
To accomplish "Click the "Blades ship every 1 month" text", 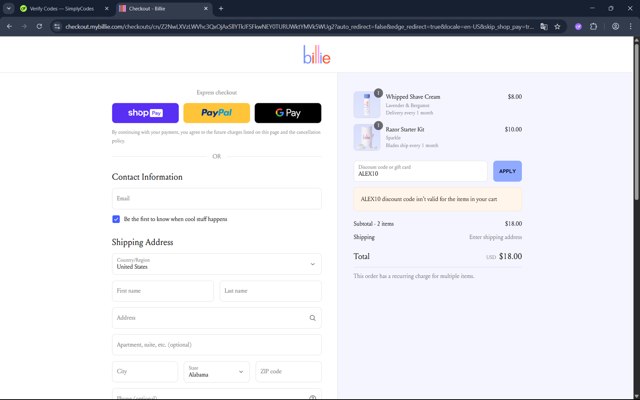I will [x=412, y=145].
